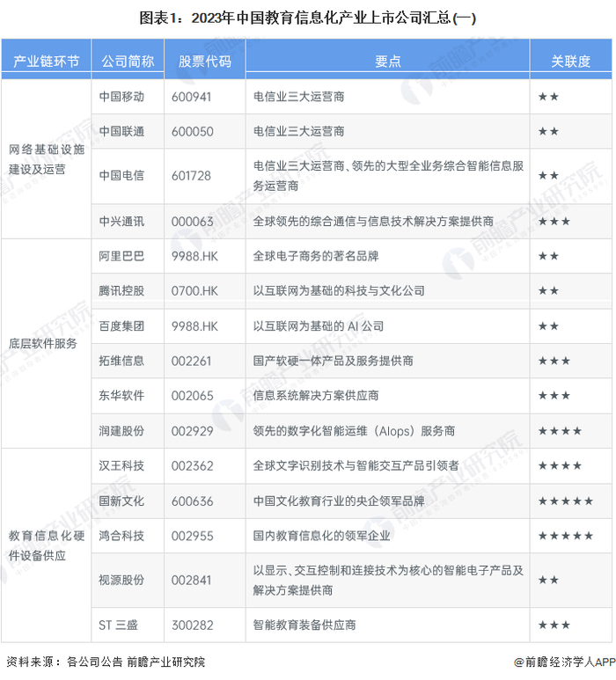Click the '@前瞻经济学人APP' credit text
Image resolution: width=616 pixels, height=680 pixels.
coord(564,662)
